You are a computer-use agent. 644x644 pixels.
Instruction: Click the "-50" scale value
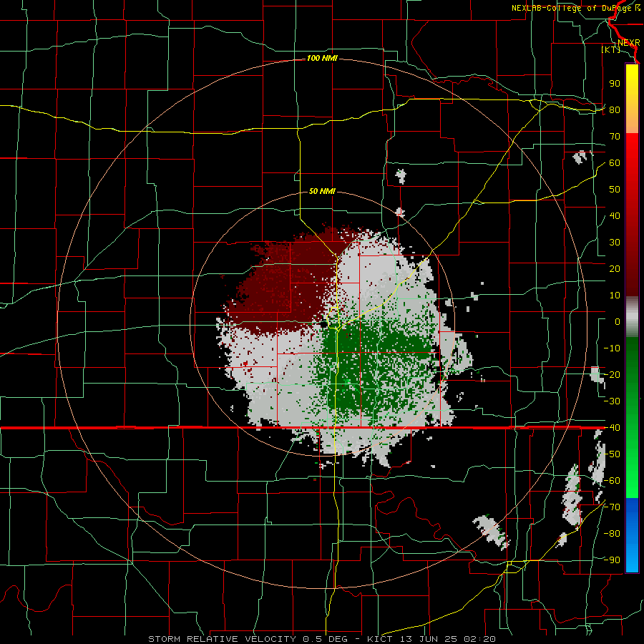[612, 454]
